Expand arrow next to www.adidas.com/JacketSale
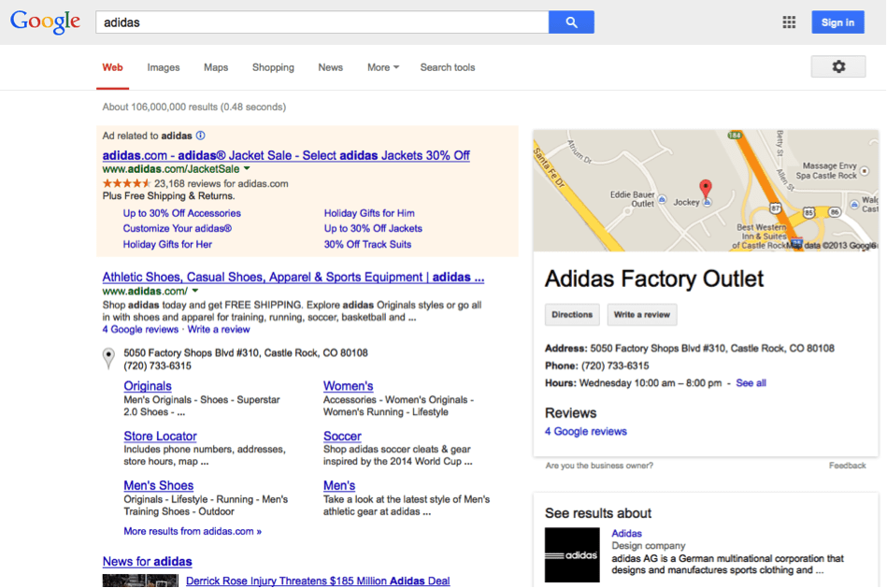This screenshot has height=588, width=887. (x=247, y=168)
